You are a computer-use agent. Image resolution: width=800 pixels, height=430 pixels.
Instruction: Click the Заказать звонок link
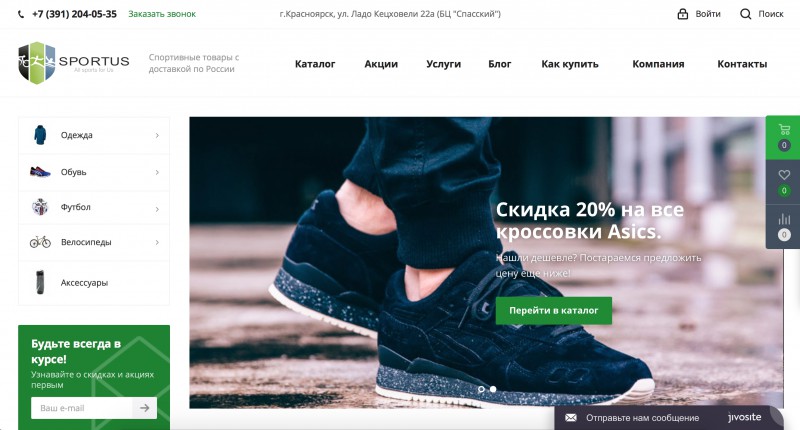162,14
